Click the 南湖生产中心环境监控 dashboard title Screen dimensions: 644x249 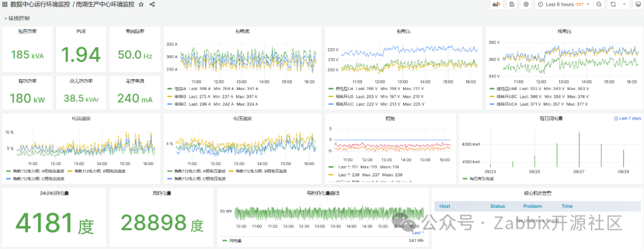coord(105,4)
